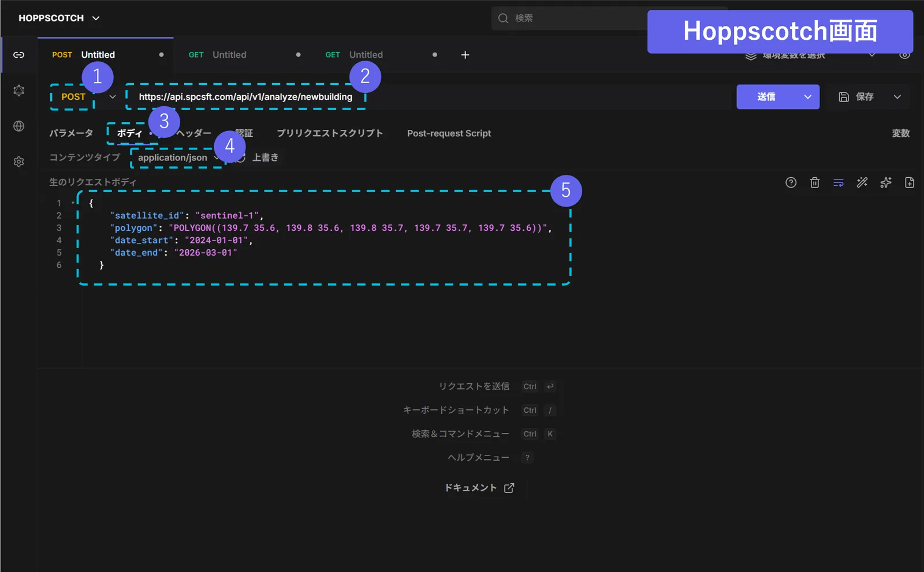The image size is (924, 572).
Task: Open the REST link icon in sidebar
Action: 19,55
